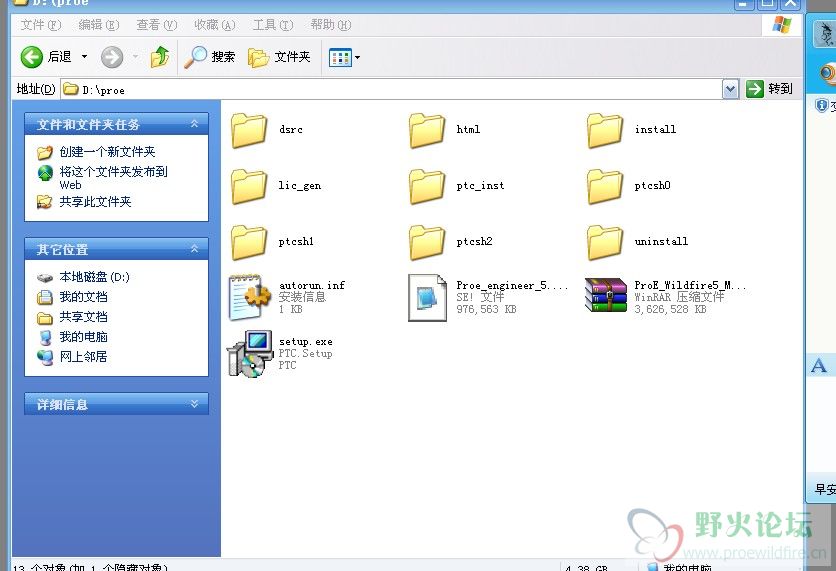Click the share-folder icon in tasks panel
Image resolution: width=836 pixels, height=571 pixels.
(44, 202)
